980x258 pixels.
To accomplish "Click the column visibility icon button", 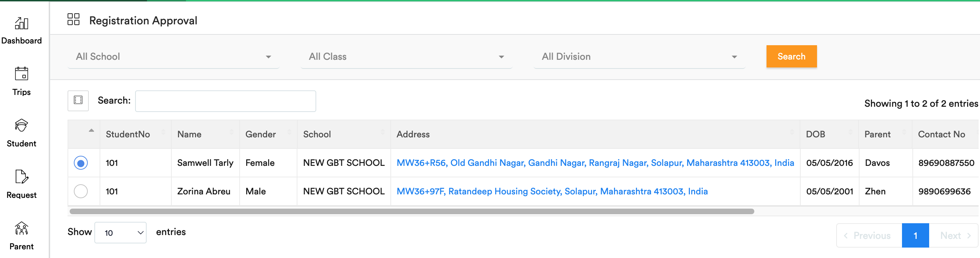I will click(78, 100).
